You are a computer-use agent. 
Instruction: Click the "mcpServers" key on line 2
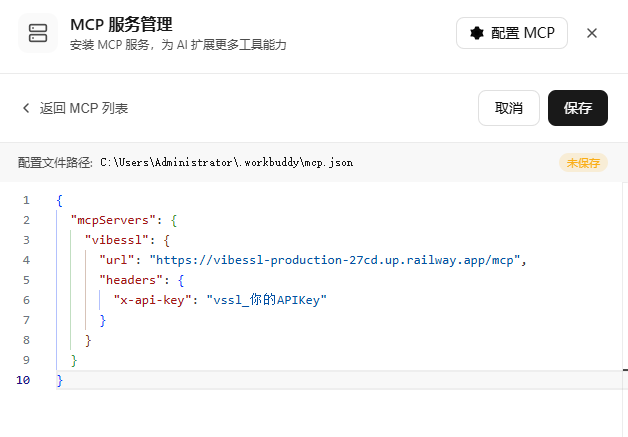point(113,220)
